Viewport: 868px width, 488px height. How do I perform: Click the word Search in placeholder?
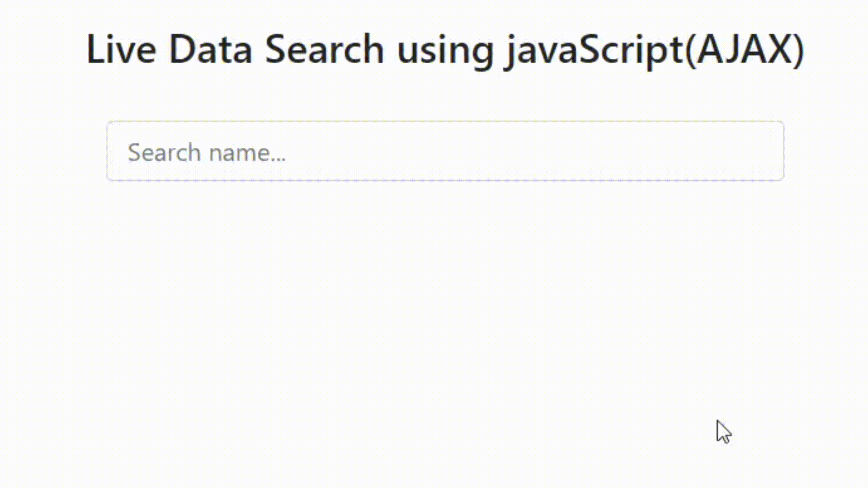(164, 152)
